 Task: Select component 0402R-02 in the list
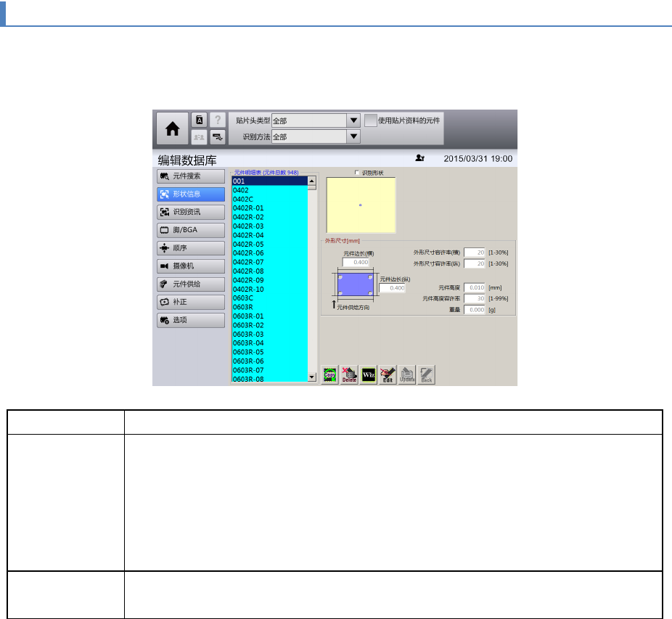[x=269, y=217]
